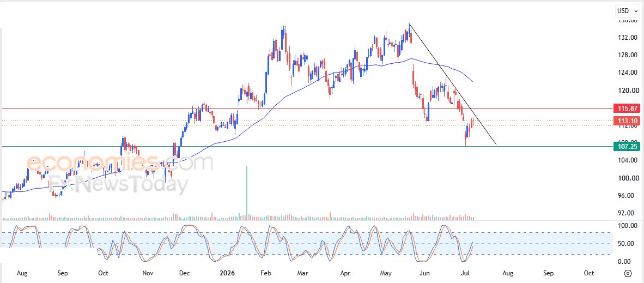
Task: Click the economies.com watermark logo
Action: point(120,163)
